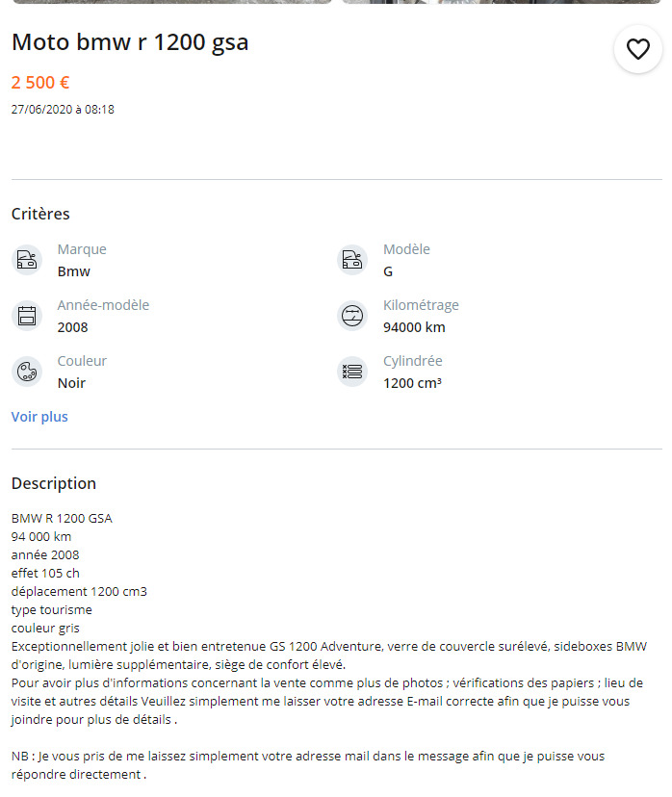Click the Modèle vehicle icon
The image size is (672, 797).
tap(353, 260)
